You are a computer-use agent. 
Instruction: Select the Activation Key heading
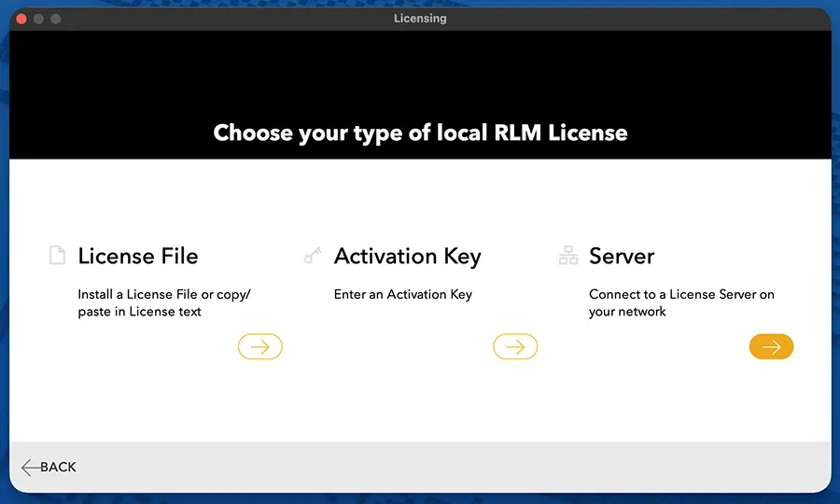407,257
